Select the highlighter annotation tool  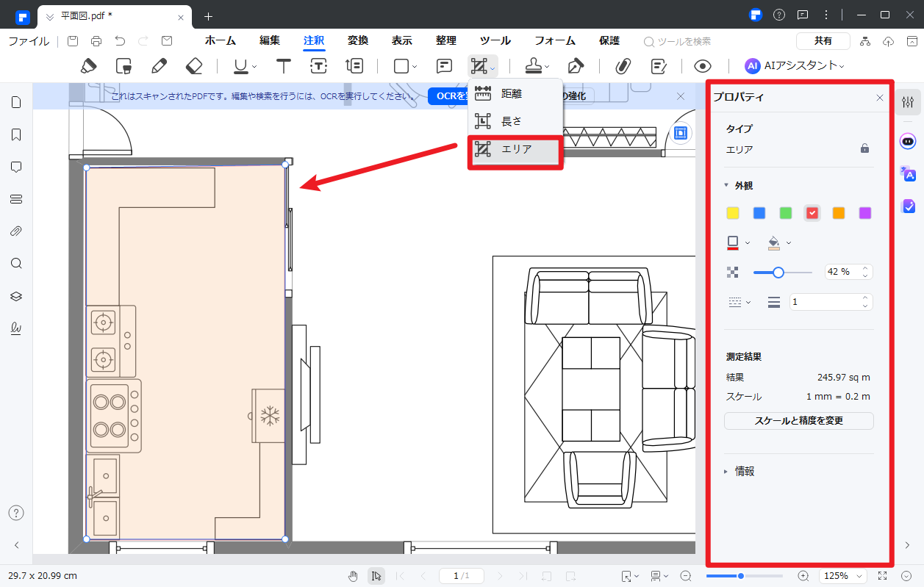click(88, 66)
